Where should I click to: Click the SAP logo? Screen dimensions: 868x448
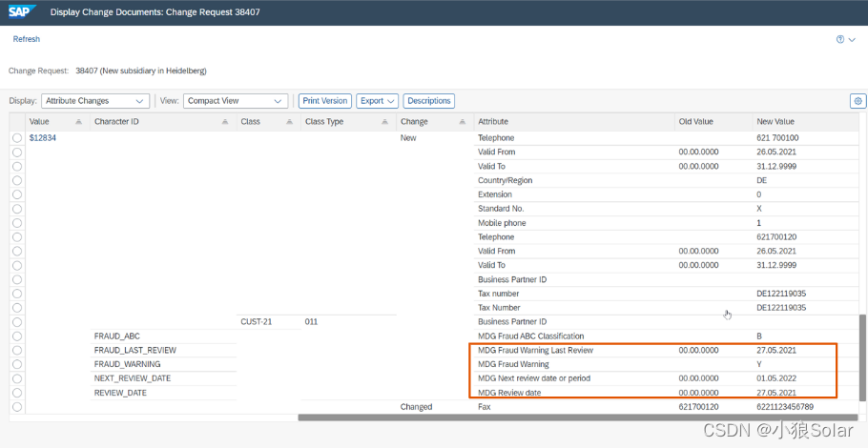click(22, 11)
